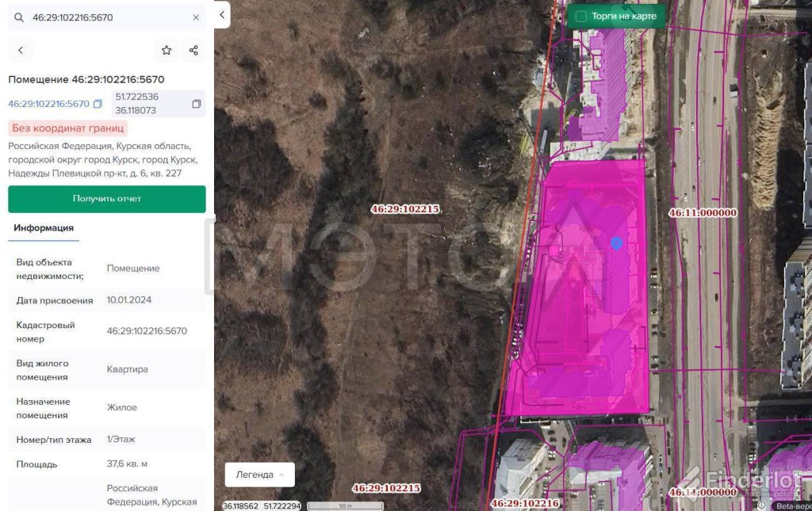812x511 pixels.
Task: Enable the "Торги на карте" checkbox
Action: click(x=581, y=16)
